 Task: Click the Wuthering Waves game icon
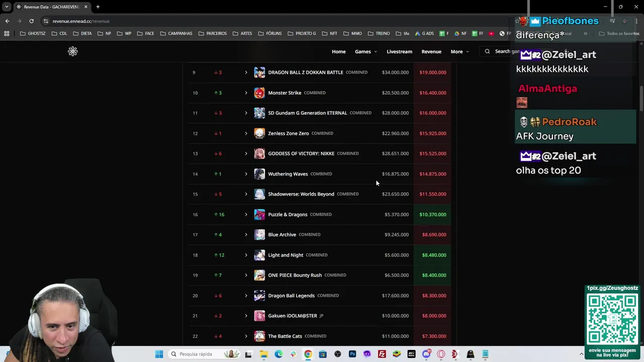pos(259,174)
